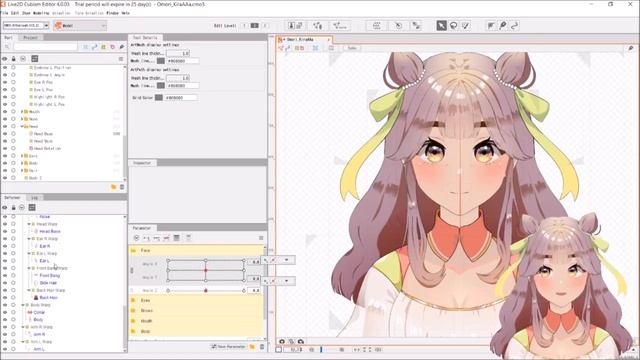Click the search magnifier icon in Part panel
Viewport: 640px width, 360px height.
7,47
